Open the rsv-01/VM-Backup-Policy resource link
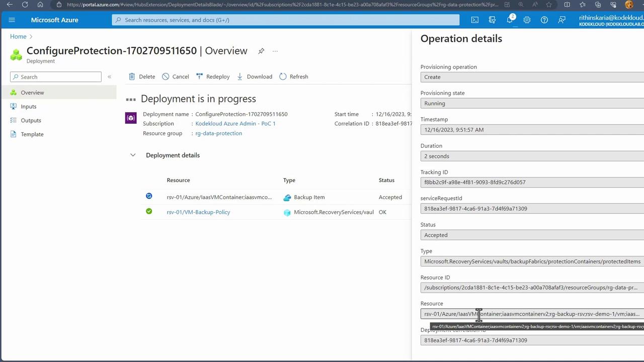 (x=198, y=212)
